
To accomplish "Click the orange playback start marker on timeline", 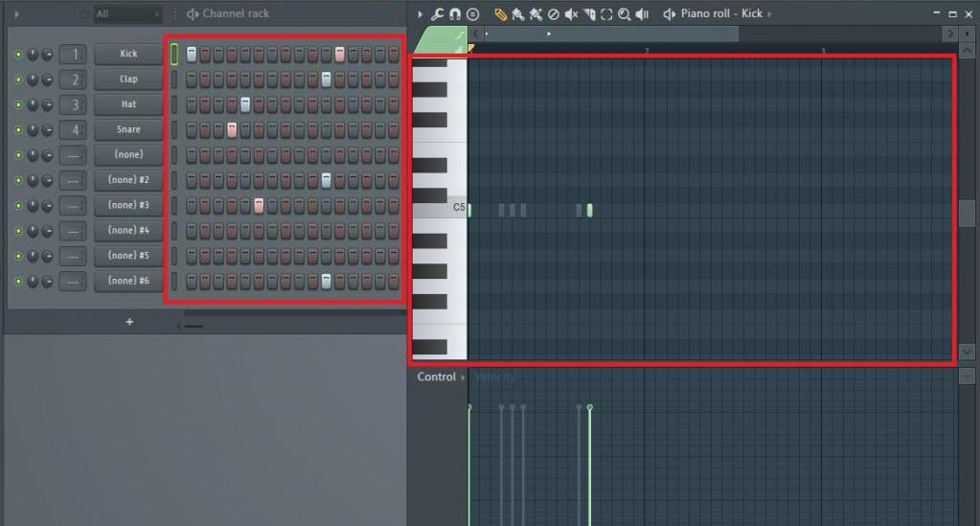I will coord(470,48).
